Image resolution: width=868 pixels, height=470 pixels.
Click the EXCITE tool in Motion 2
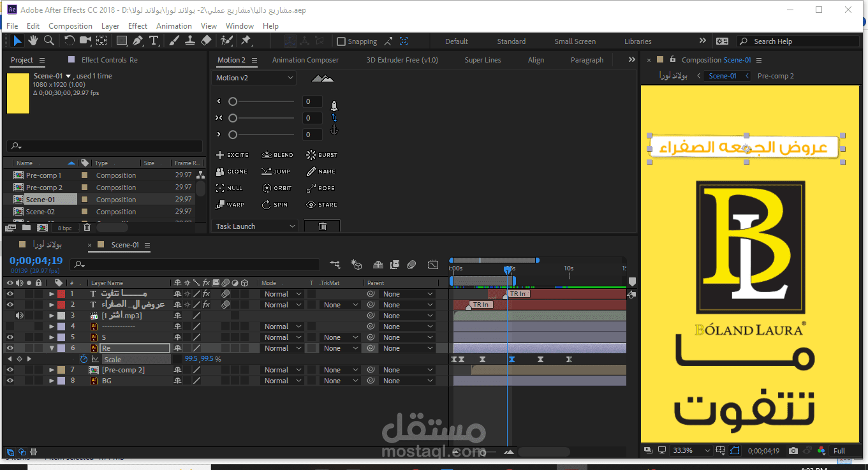click(x=232, y=155)
